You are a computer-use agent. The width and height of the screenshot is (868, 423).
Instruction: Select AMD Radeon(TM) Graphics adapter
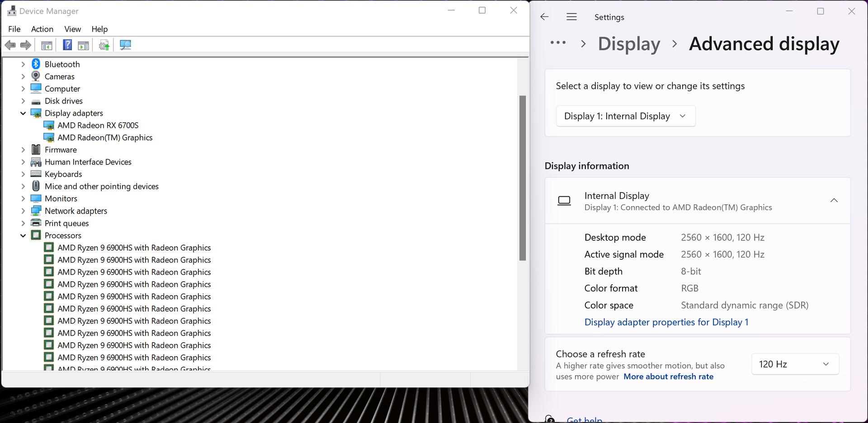(x=105, y=137)
